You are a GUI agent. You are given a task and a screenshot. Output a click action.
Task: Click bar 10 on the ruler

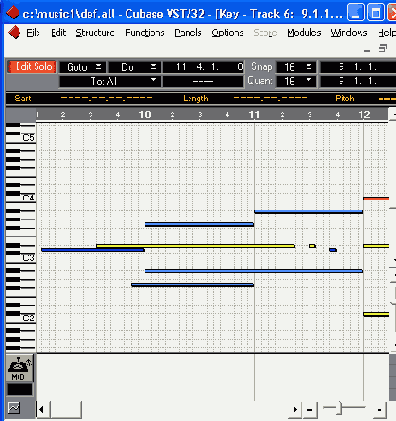pos(145,115)
